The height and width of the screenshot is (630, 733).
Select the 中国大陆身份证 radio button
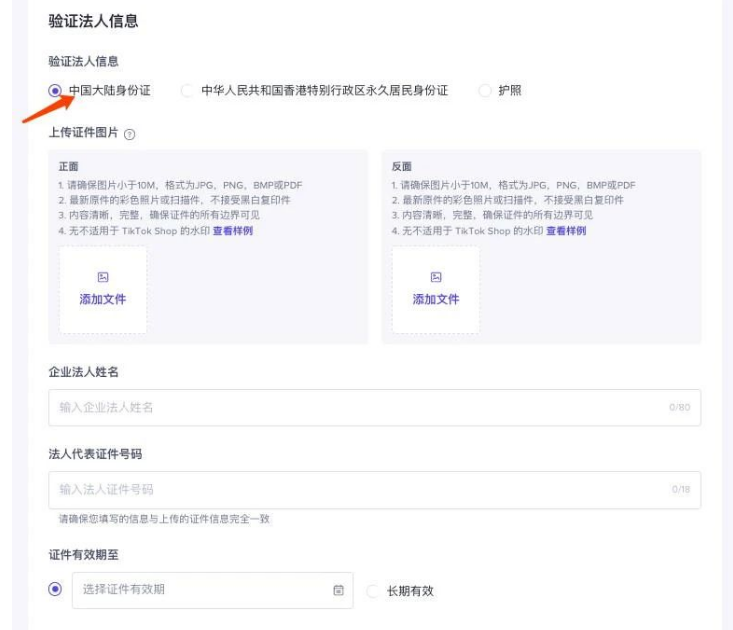coord(55,91)
